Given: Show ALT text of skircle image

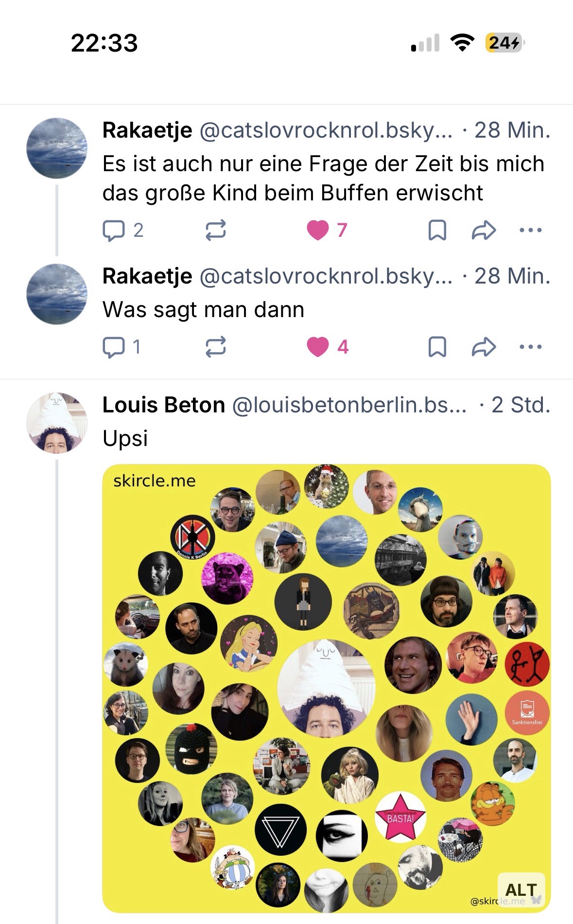Looking at the screenshot, I should click(x=521, y=890).
